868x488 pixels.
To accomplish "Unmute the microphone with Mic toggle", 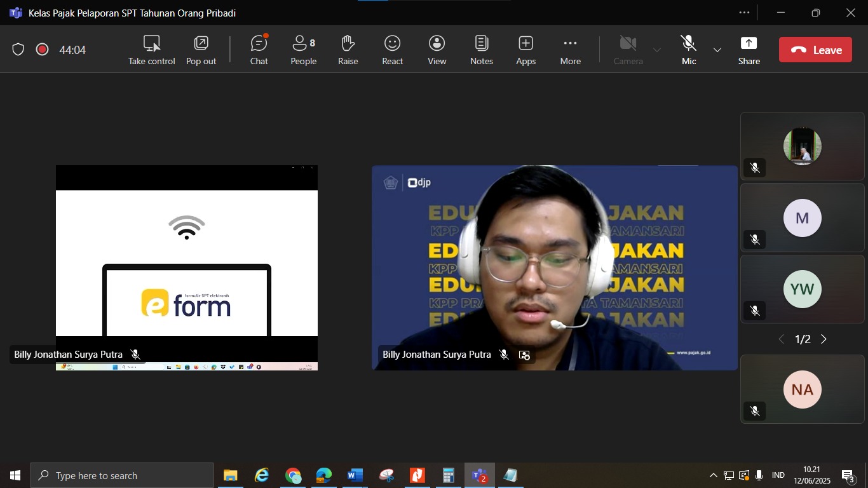I will [x=689, y=50].
